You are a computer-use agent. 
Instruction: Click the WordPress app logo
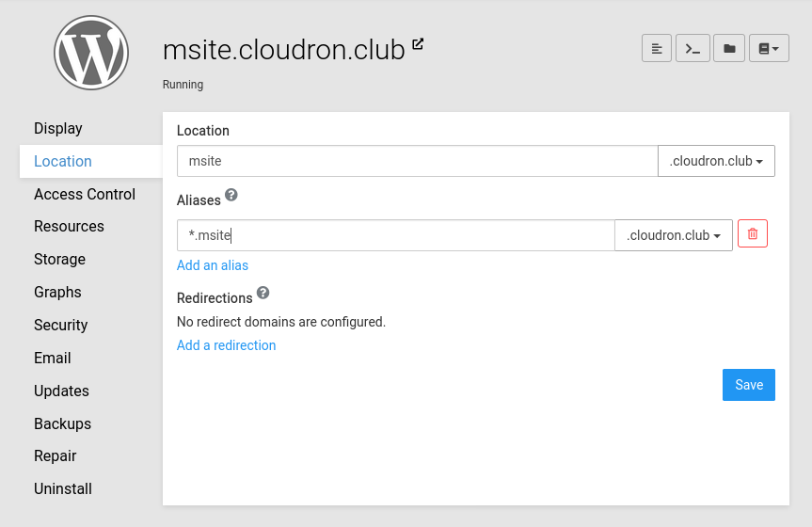tap(90, 53)
